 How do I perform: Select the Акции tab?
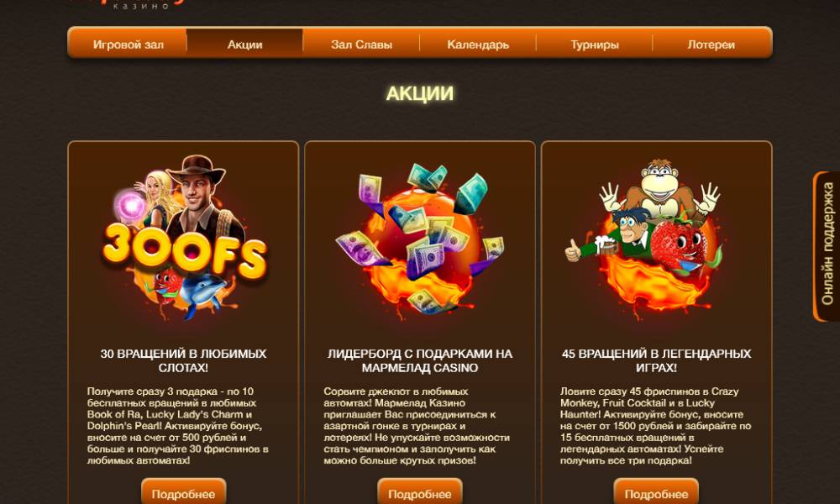[244, 44]
